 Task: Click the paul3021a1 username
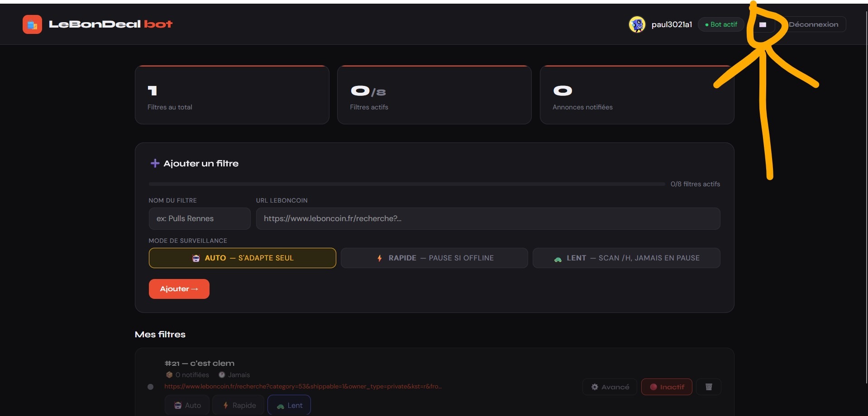pos(672,24)
